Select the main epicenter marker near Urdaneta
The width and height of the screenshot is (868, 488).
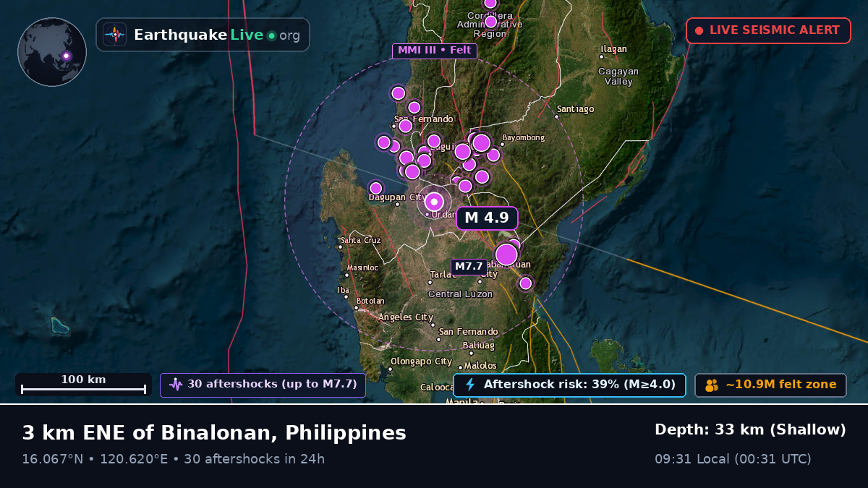click(x=434, y=202)
